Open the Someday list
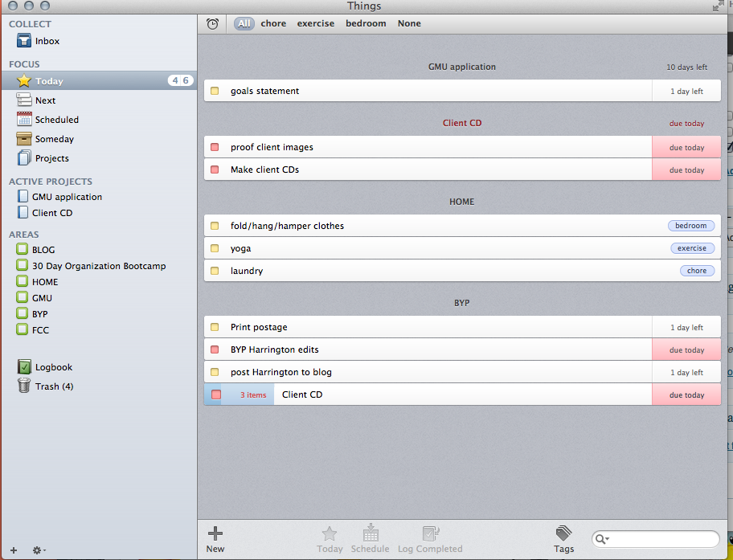 (54, 139)
